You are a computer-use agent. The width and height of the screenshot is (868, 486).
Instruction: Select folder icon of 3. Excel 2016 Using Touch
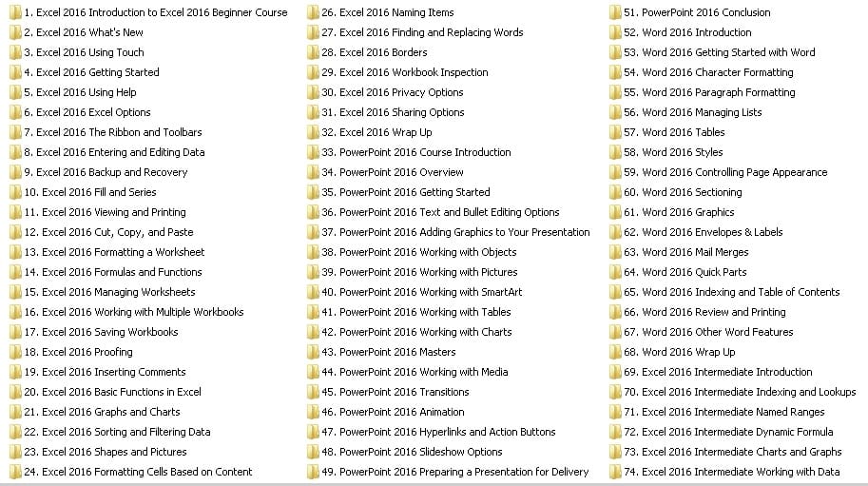pos(15,52)
